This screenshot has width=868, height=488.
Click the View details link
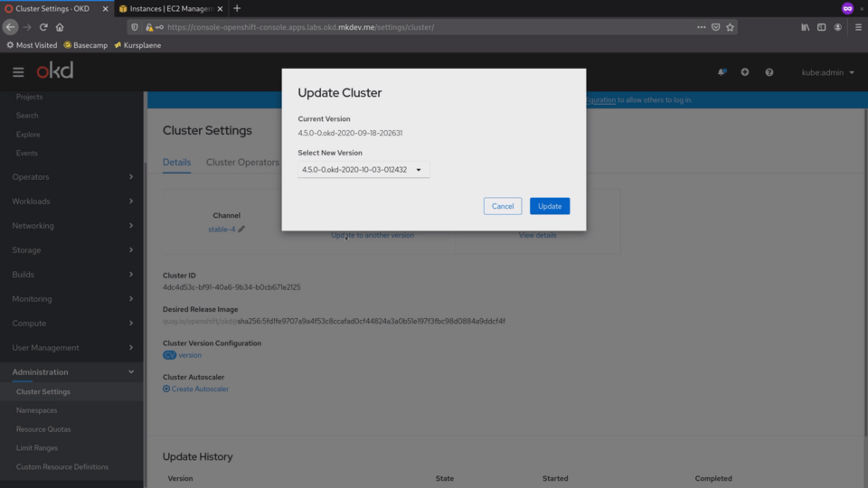(x=537, y=235)
